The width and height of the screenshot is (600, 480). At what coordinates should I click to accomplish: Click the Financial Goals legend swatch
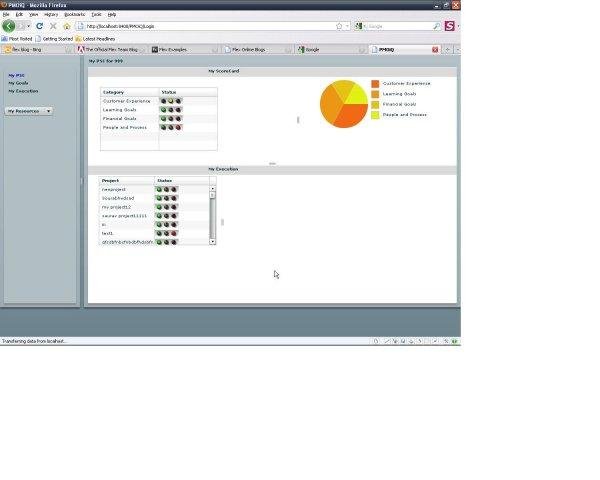click(375, 104)
